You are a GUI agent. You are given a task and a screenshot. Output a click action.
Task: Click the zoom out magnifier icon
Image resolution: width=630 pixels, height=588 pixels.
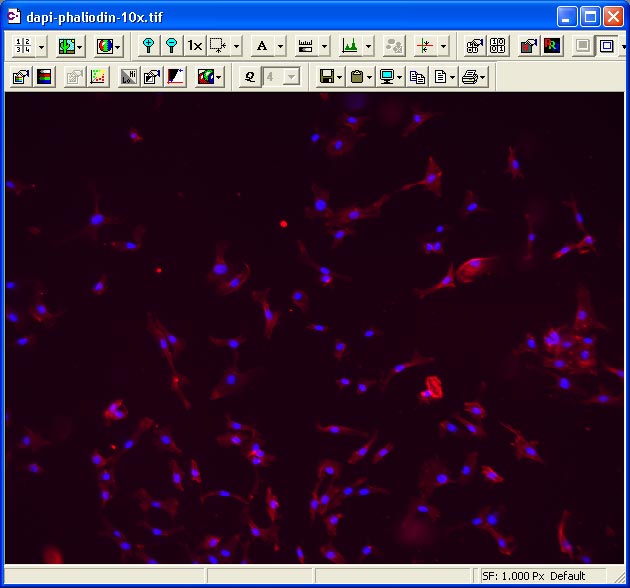point(171,46)
